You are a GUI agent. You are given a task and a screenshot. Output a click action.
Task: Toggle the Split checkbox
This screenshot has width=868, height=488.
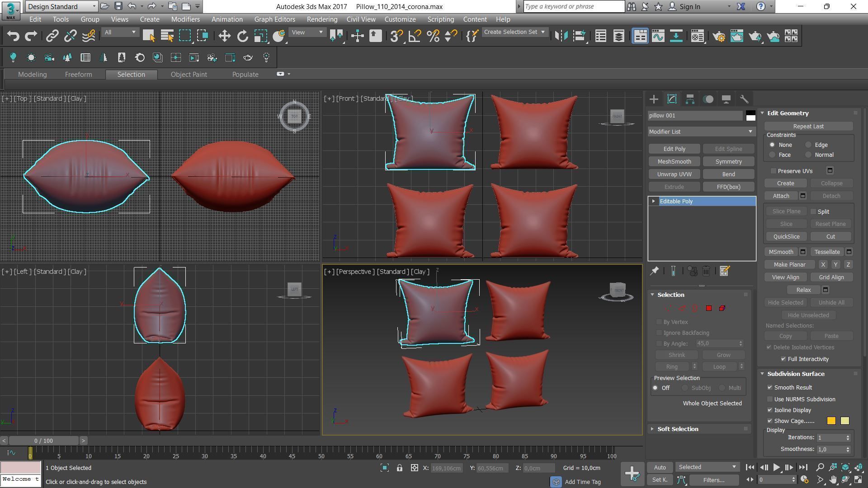pyautogui.click(x=814, y=212)
